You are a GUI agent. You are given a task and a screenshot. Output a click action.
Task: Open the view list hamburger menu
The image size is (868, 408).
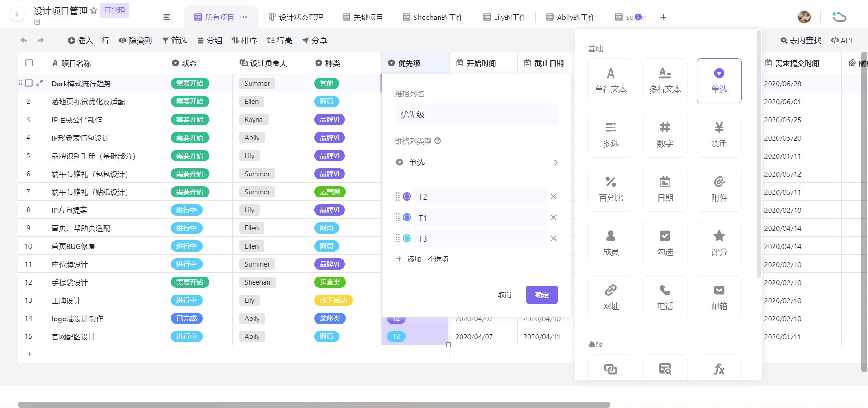167,17
